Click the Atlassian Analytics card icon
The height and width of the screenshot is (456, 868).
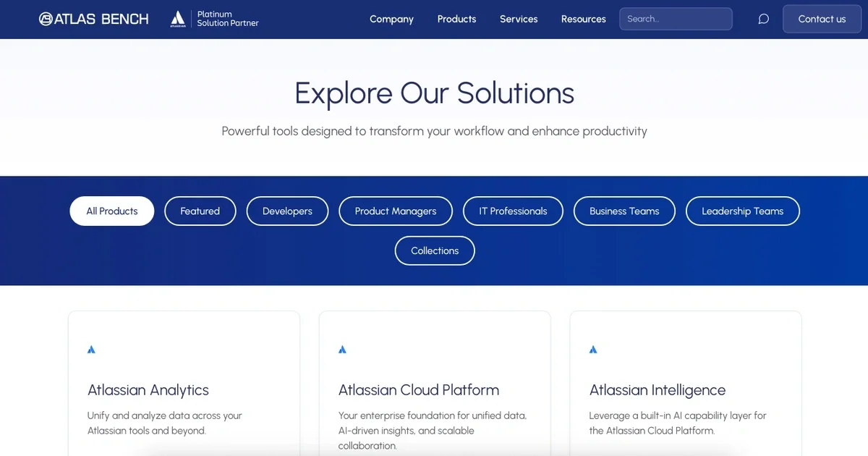coord(91,350)
